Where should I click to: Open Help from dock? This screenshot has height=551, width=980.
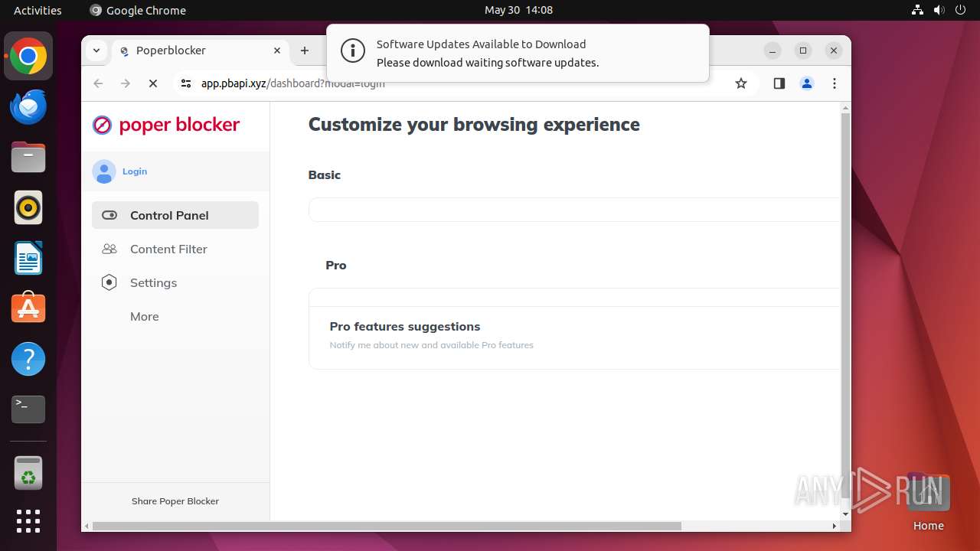point(28,359)
